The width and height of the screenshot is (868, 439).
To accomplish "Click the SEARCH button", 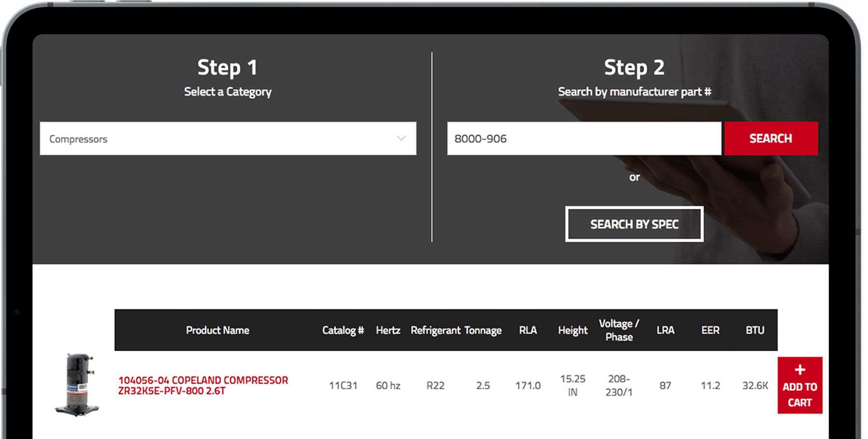I will pos(771,138).
